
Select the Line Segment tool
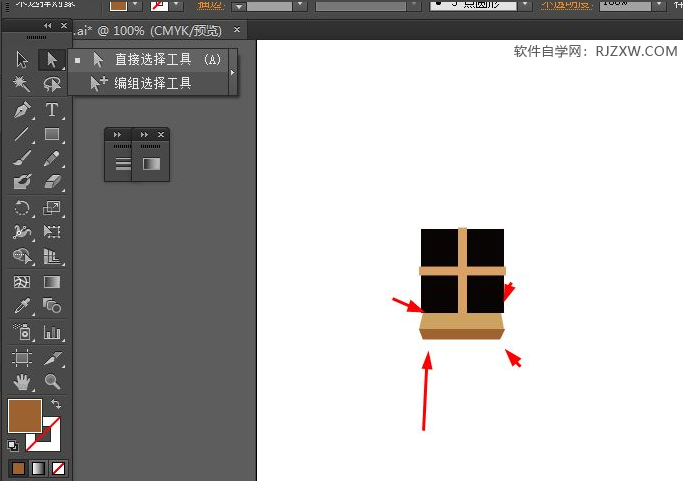pos(22,134)
